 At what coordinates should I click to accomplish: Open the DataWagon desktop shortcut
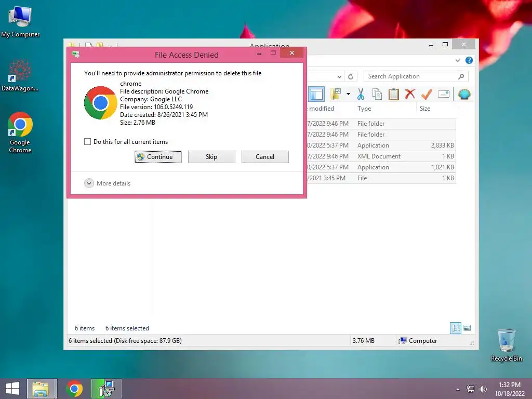(x=20, y=75)
